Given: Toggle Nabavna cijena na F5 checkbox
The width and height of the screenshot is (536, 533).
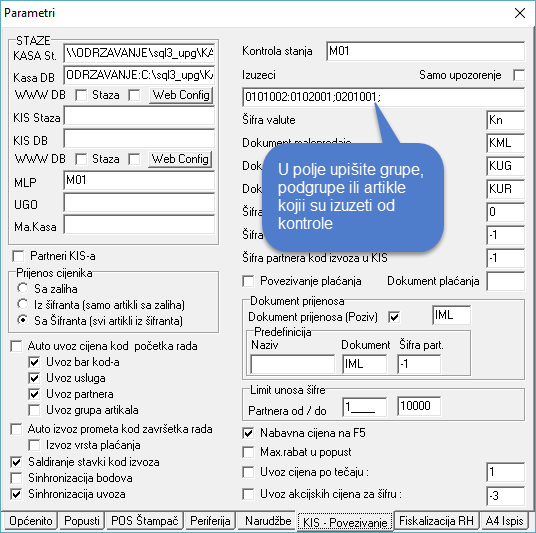Looking at the screenshot, I should point(248,433).
